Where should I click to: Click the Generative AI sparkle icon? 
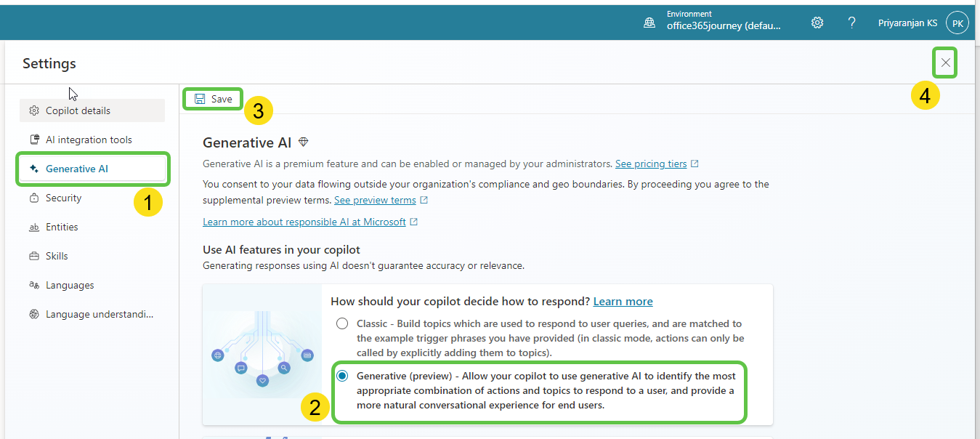33,168
